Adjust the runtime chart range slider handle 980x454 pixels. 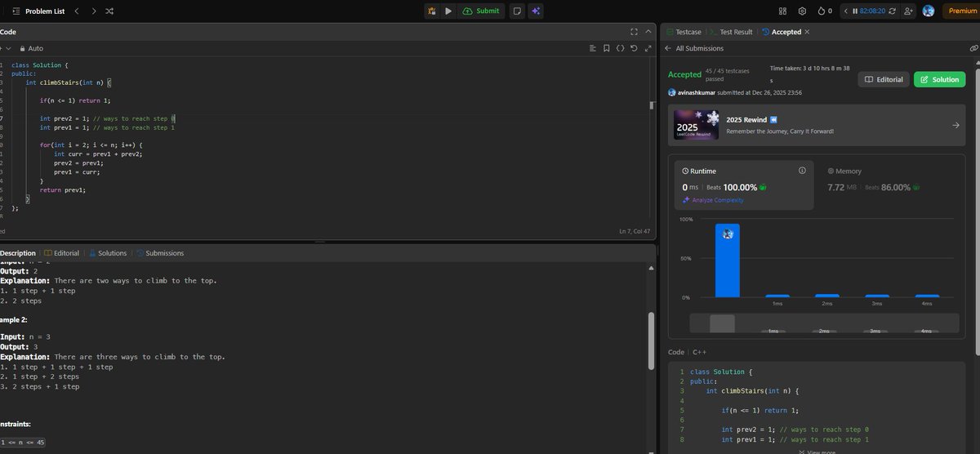(x=723, y=323)
